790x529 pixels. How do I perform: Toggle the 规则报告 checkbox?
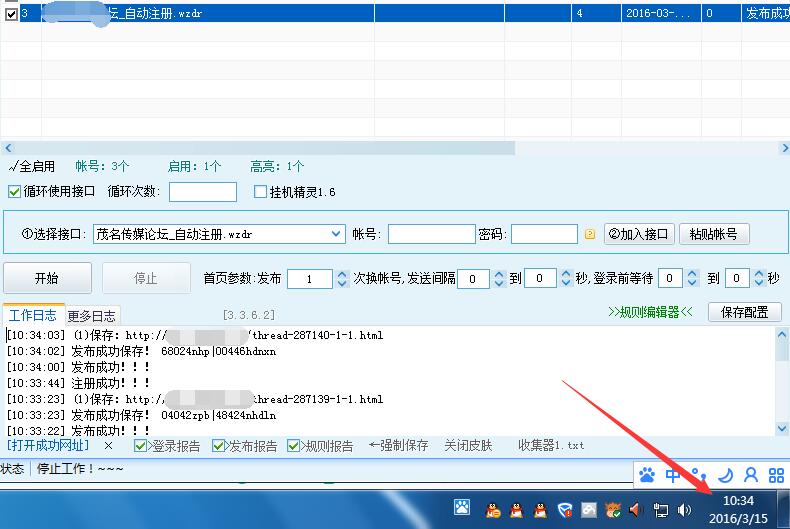(293, 445)
